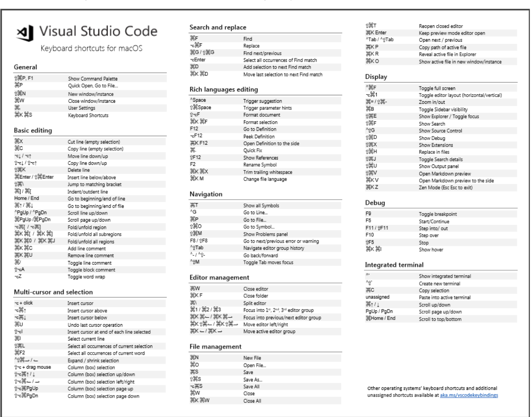
Task: Click the 'Close All' entry
Action: (252, 401)
